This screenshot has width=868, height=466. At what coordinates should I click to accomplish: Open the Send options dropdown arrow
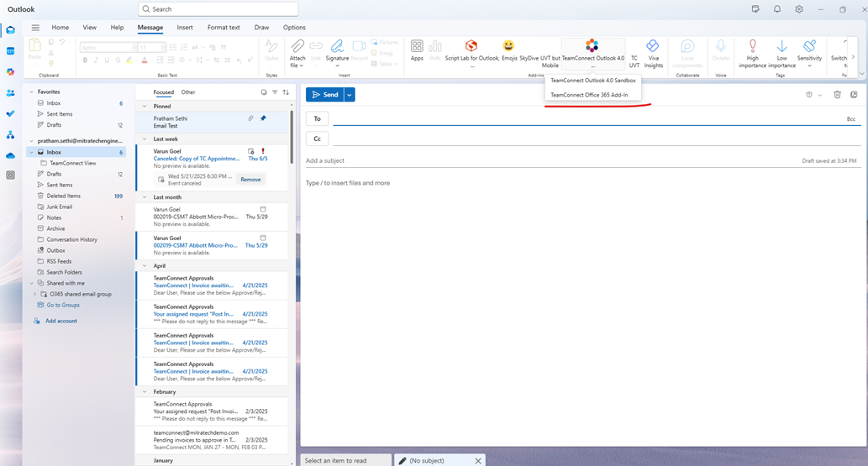click(x=350, y=95)
